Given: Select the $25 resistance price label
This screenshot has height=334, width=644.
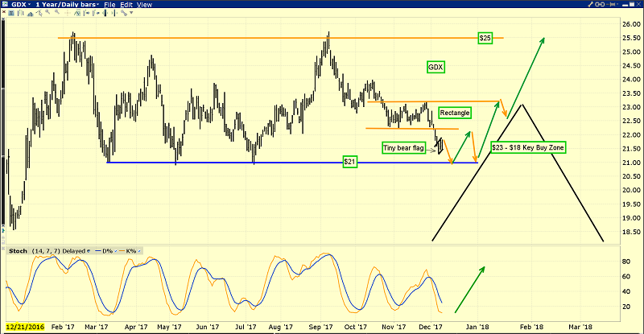Looking at the screenshot, I should click(485, 38).
